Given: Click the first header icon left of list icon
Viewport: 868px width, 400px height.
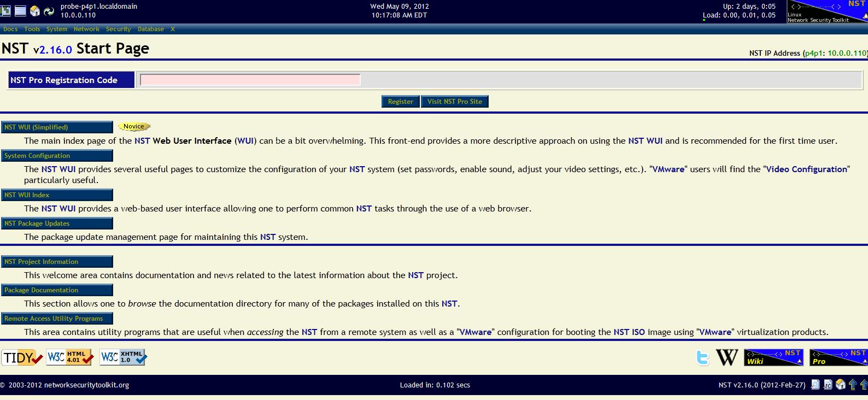Looking at the screenshot, I should pos(6,11).
